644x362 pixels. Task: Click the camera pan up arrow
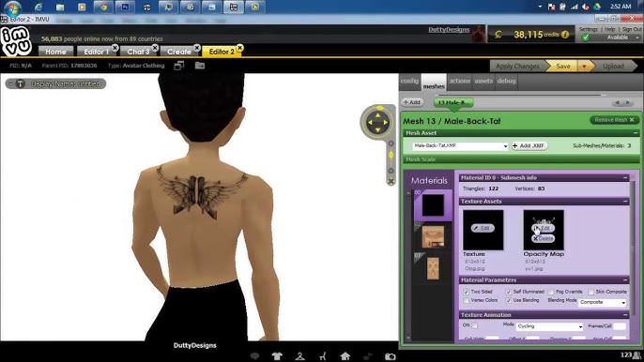pyautogui.click(x=377, y=115)
